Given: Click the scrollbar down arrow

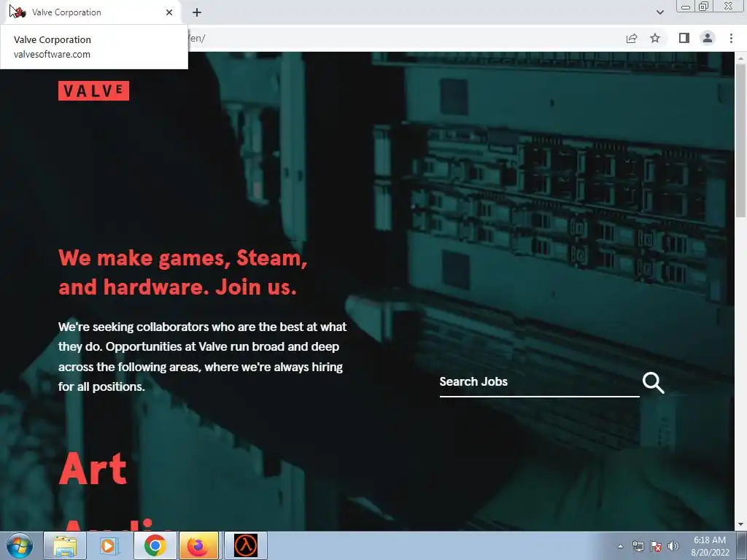Looking at the screenshot, I should point(740,525).
